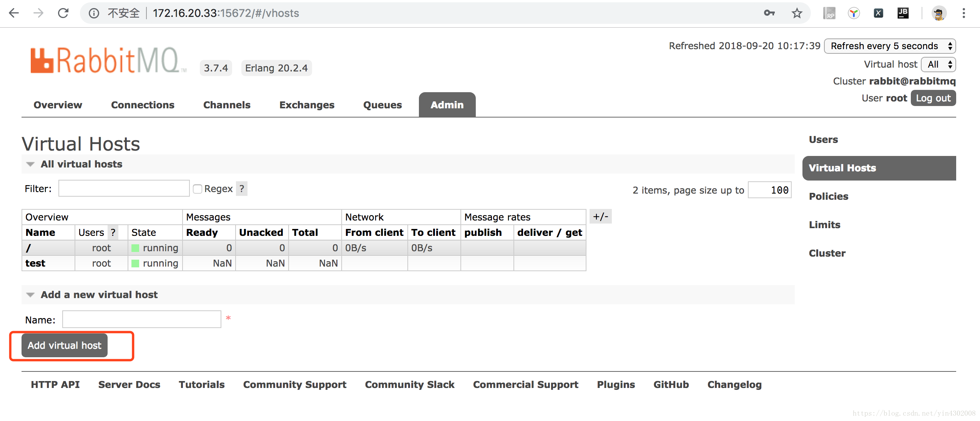Screen dimensions: 980x421
Task: Click the green running state swatch for /
Action: point(135,248)
